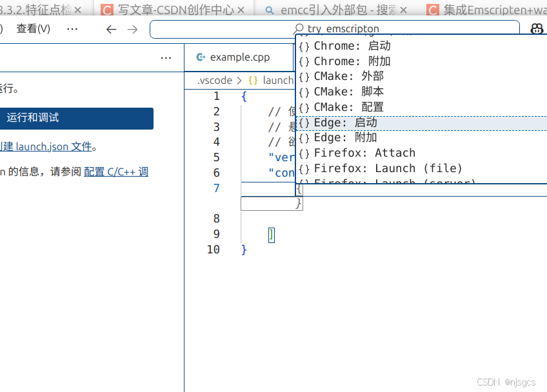Click the braces icon beside Chrome: 启动

[x=304, y=46]
